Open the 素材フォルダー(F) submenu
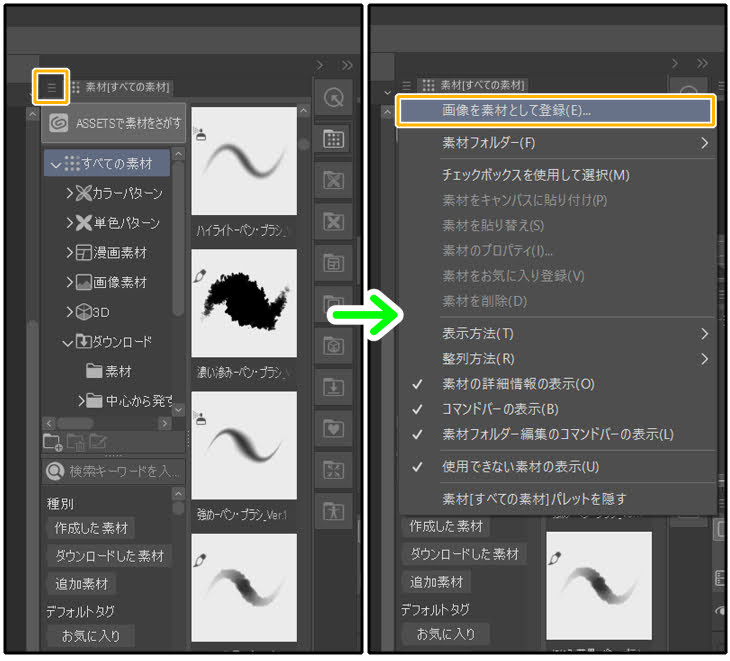Image resolution: width=730 pixels, height=661 pixels. click(557, 143)
